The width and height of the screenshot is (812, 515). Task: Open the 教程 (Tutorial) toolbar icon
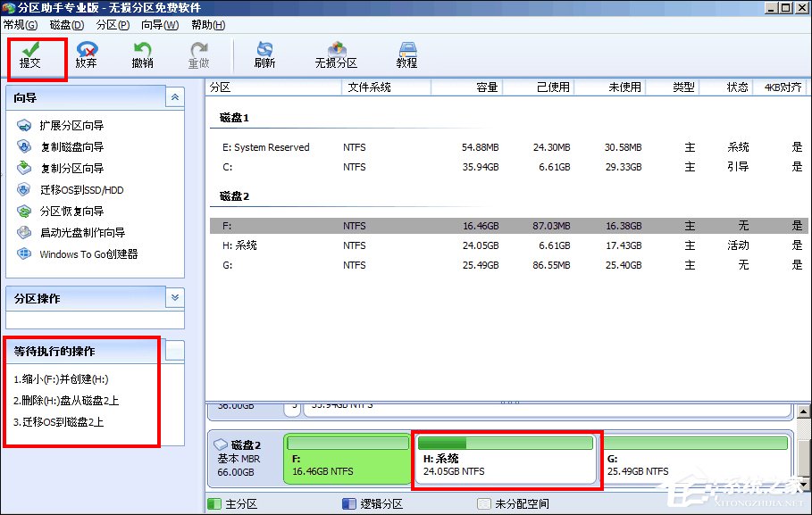(406, 49)
